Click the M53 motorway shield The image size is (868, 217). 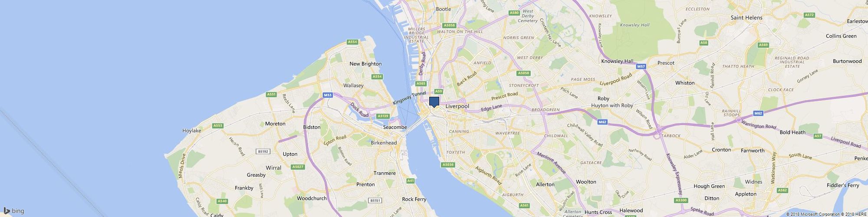(328, 95)
